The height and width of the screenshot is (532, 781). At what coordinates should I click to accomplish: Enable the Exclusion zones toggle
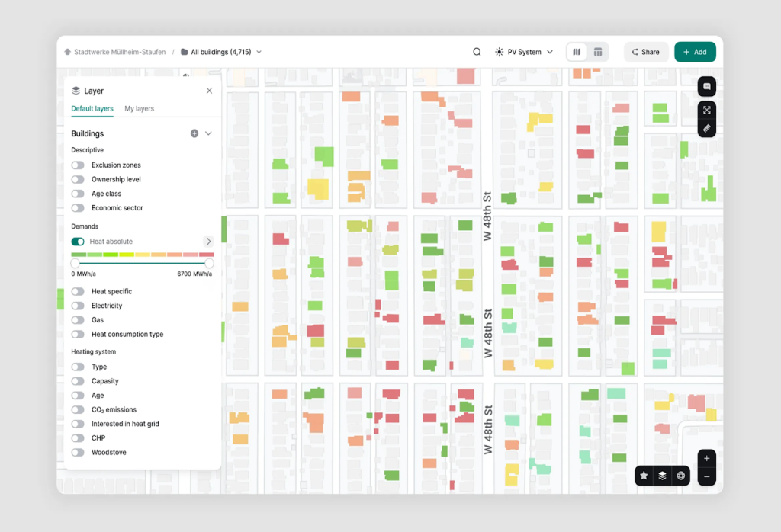pyautogui.click(x=78, y=165)
